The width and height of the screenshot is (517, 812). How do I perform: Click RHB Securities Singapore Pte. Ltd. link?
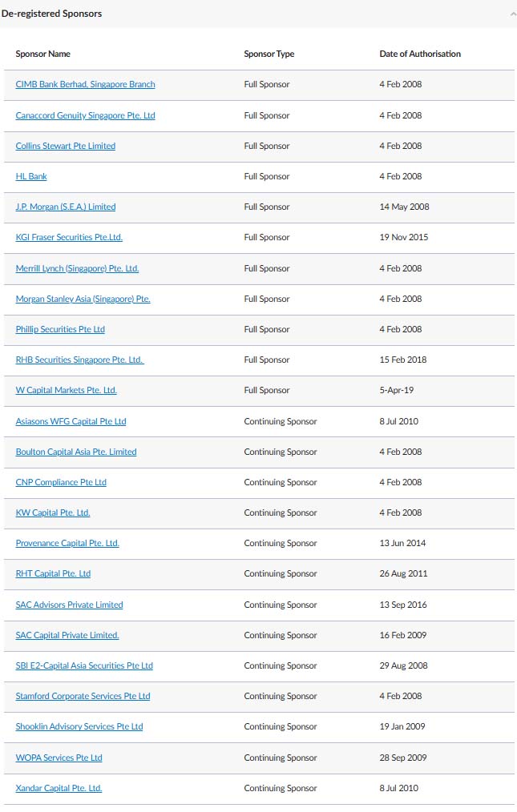pos(79,360)
